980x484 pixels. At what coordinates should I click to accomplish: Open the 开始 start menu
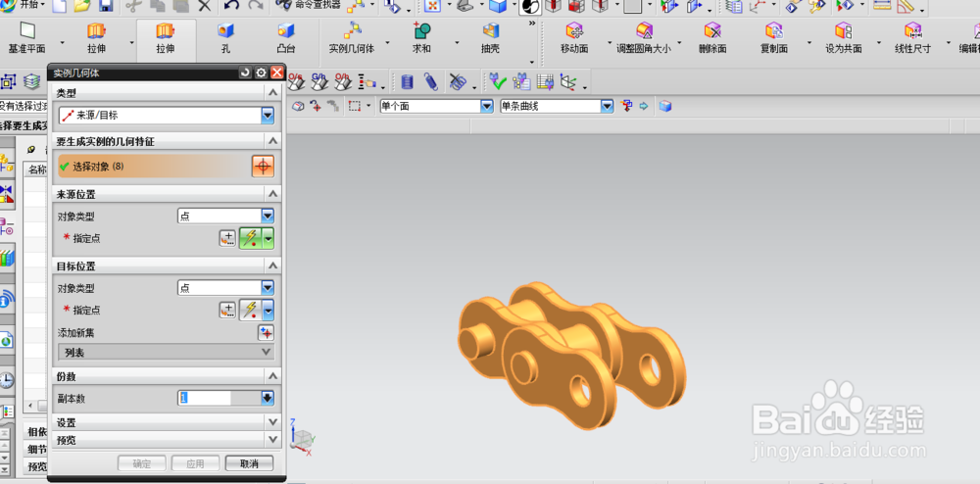[x=24, y=5]
